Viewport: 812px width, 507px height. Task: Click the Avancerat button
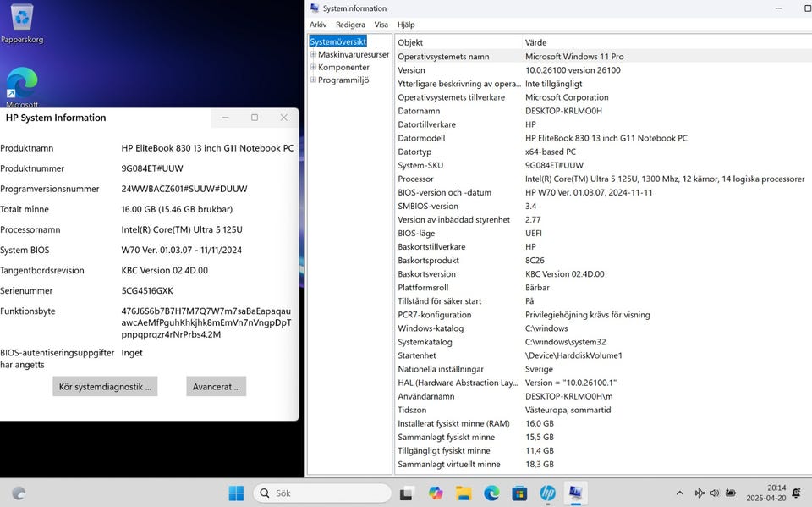click(x=216, y=387)
